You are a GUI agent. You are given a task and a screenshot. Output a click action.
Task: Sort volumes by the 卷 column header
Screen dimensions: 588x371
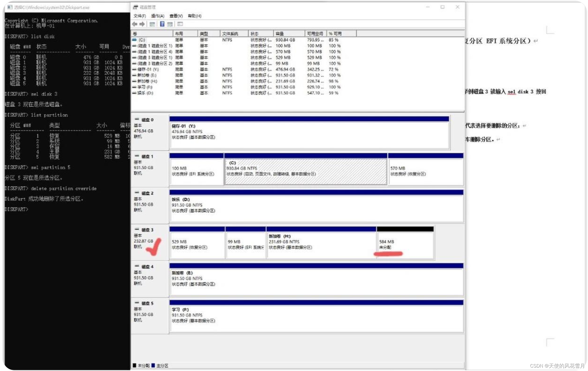tap(152, 33)
